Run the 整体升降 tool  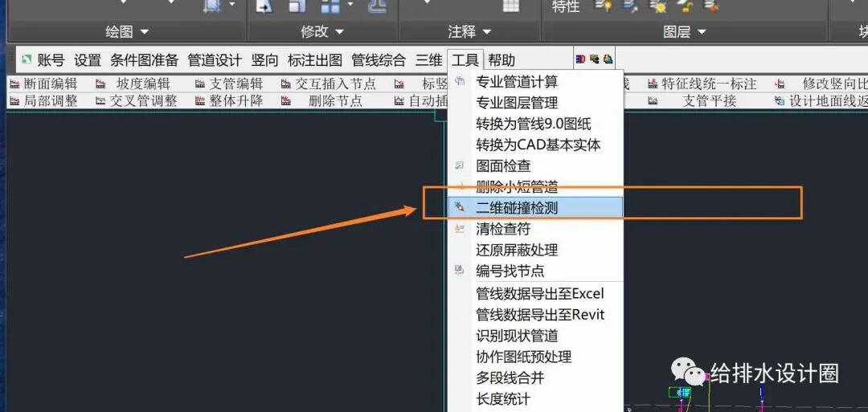[x=229, y=100]
